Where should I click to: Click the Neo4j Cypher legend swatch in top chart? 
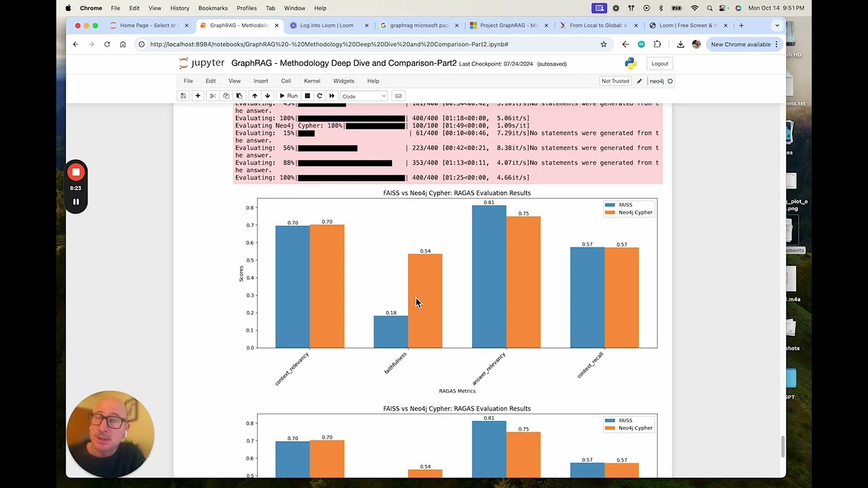[610, 212]
